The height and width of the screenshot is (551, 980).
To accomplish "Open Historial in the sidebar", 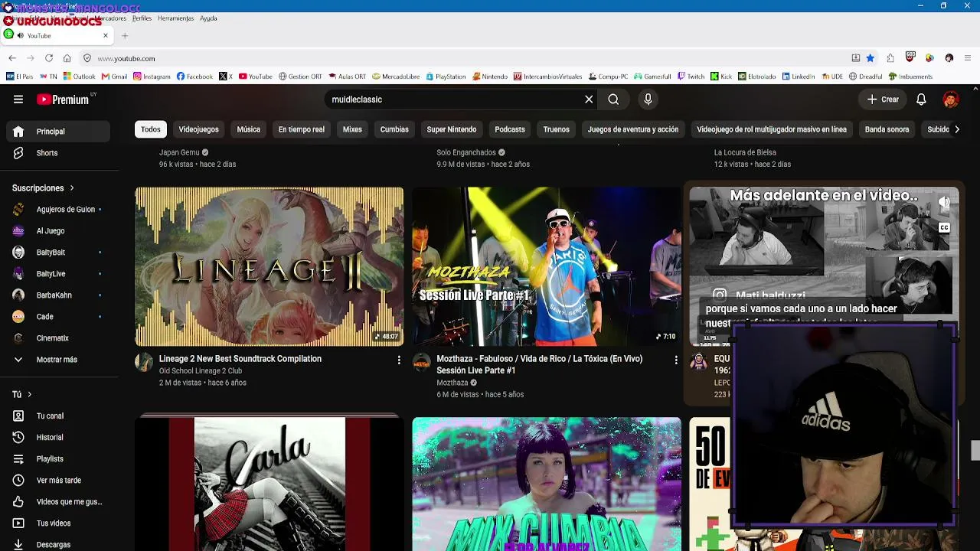I will coord(58,438).
